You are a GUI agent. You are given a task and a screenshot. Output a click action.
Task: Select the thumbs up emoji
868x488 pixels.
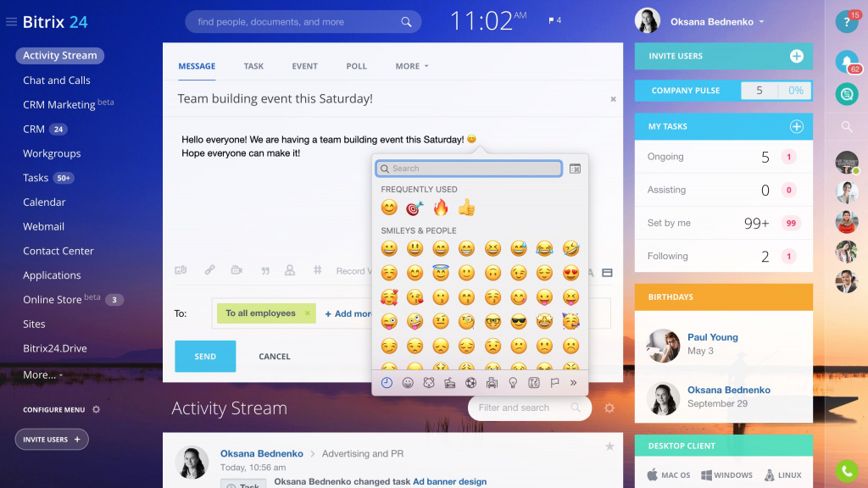pos(466,208)
